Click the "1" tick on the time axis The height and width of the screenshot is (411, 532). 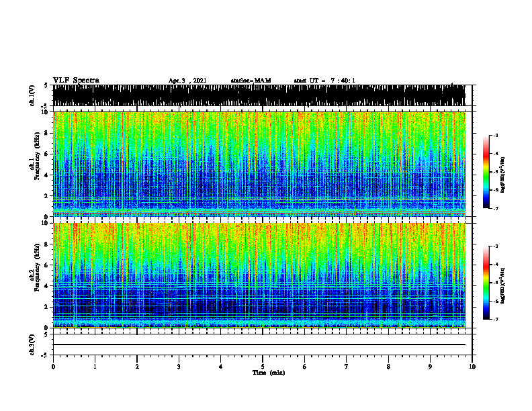coord(95,367)
